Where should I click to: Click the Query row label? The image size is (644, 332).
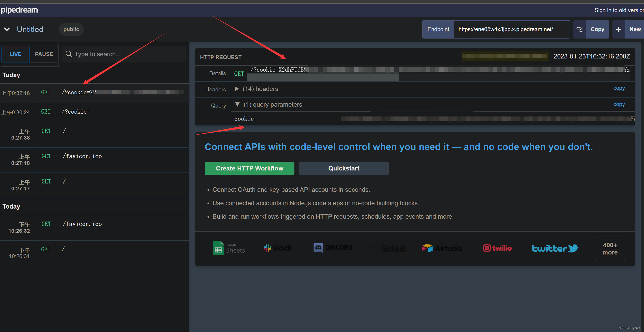218,106
